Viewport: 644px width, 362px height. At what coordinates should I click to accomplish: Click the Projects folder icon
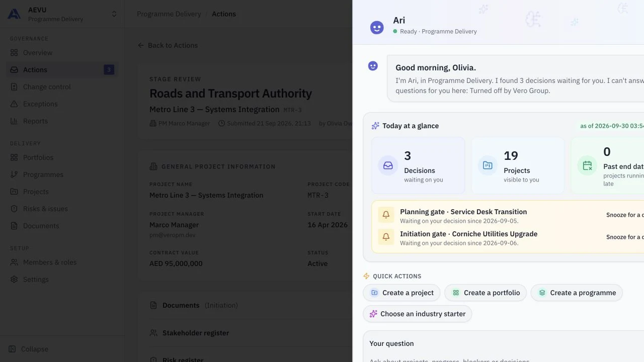pos(14,192)
